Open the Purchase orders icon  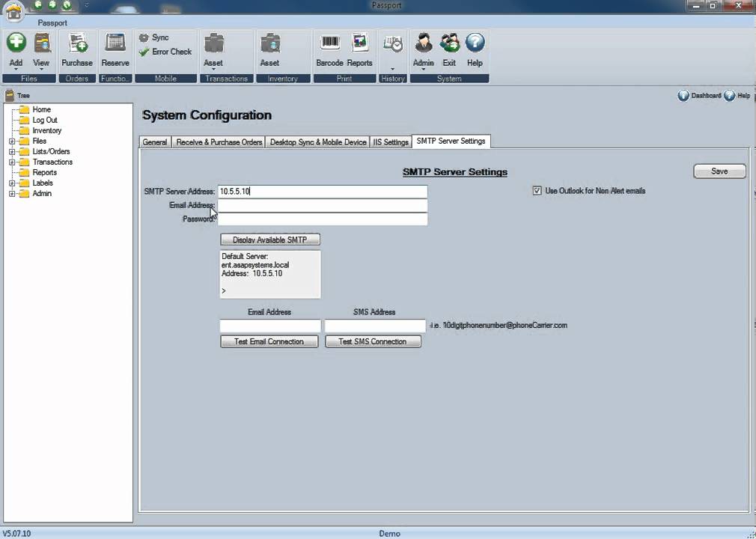(77, 43)
